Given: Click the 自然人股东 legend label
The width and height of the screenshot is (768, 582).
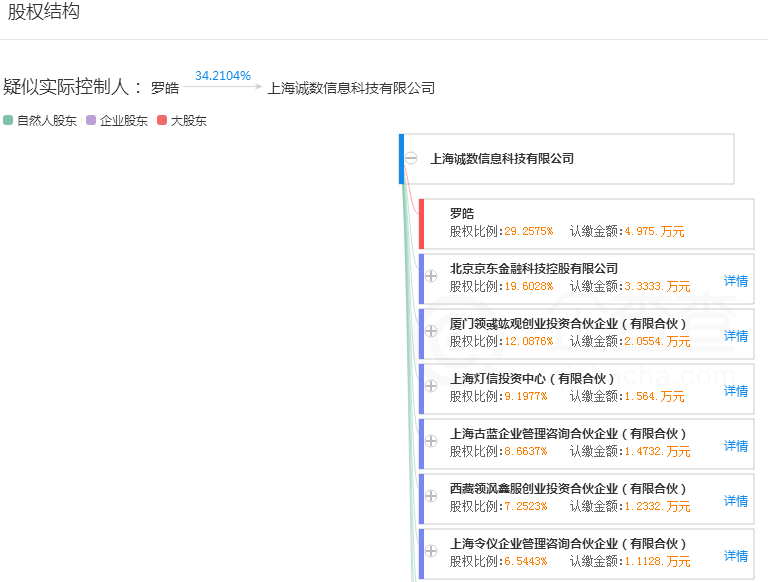Looking at the screenshot, I should (x=47, y=121).
